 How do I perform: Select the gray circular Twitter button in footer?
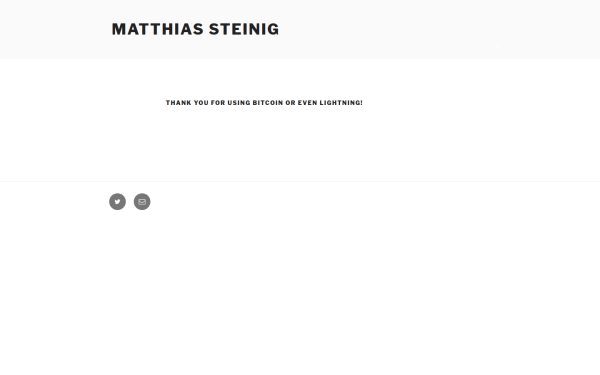coord(117,202)
